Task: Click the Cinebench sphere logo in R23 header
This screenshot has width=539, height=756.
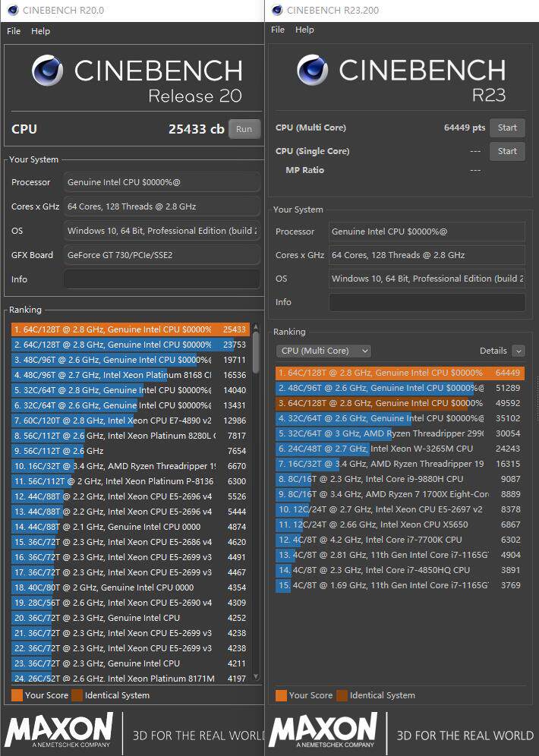Action: 313,70
